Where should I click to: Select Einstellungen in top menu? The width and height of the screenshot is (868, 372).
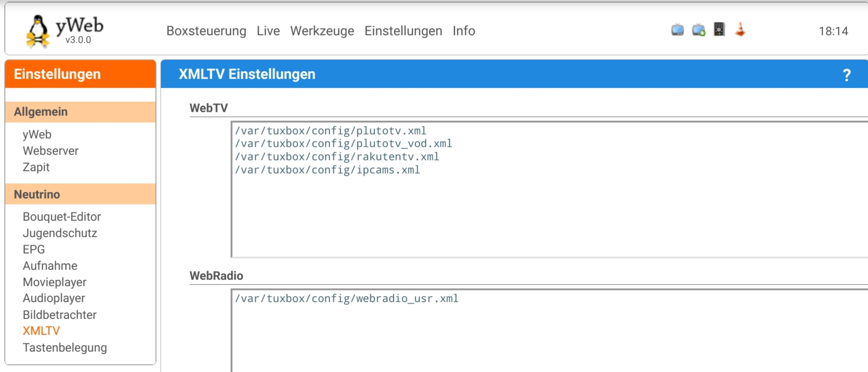[403, 31]
